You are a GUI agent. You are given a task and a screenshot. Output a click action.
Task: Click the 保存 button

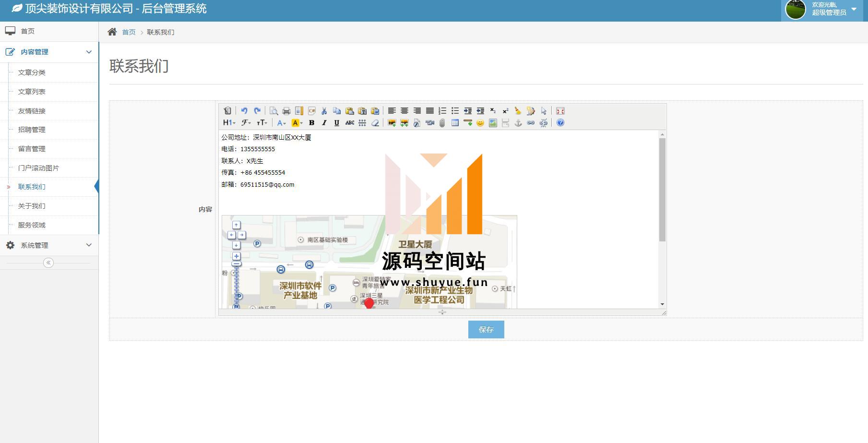[x=486, y=330]
